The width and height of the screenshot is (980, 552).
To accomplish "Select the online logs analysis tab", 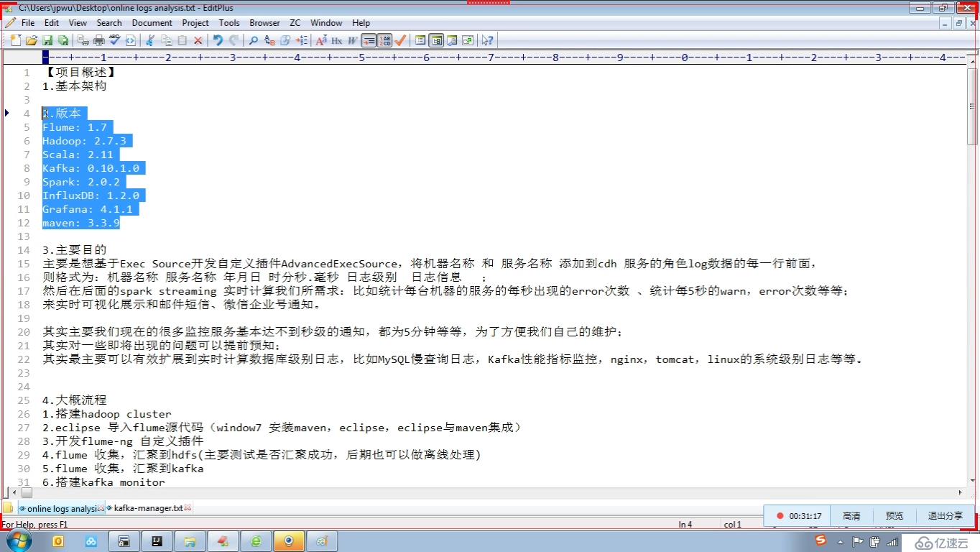I will pos(62,508).
